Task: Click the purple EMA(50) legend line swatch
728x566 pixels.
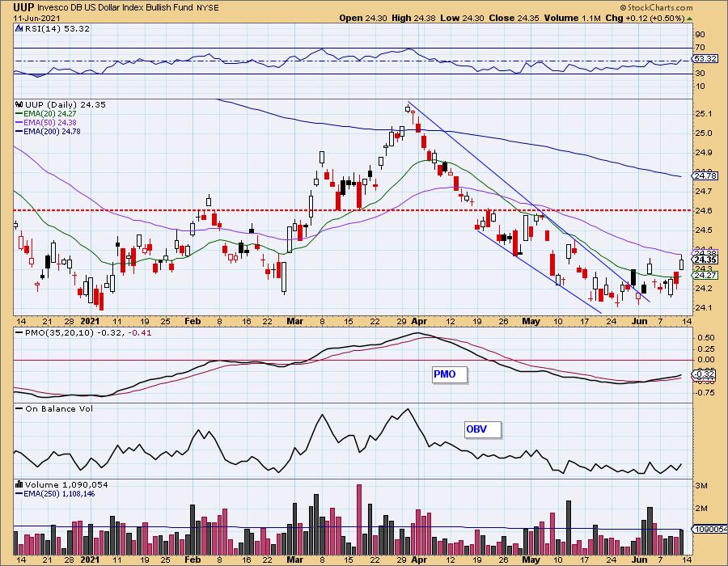Action: tap(19, 122)
